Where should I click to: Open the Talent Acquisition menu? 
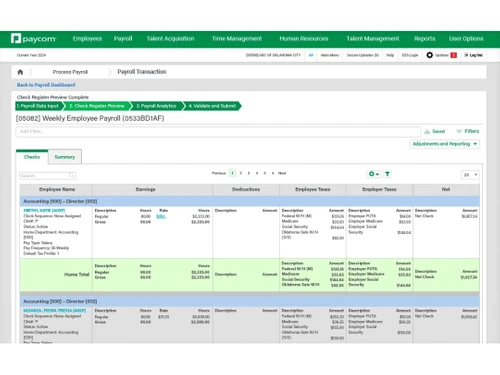point(170,39)
